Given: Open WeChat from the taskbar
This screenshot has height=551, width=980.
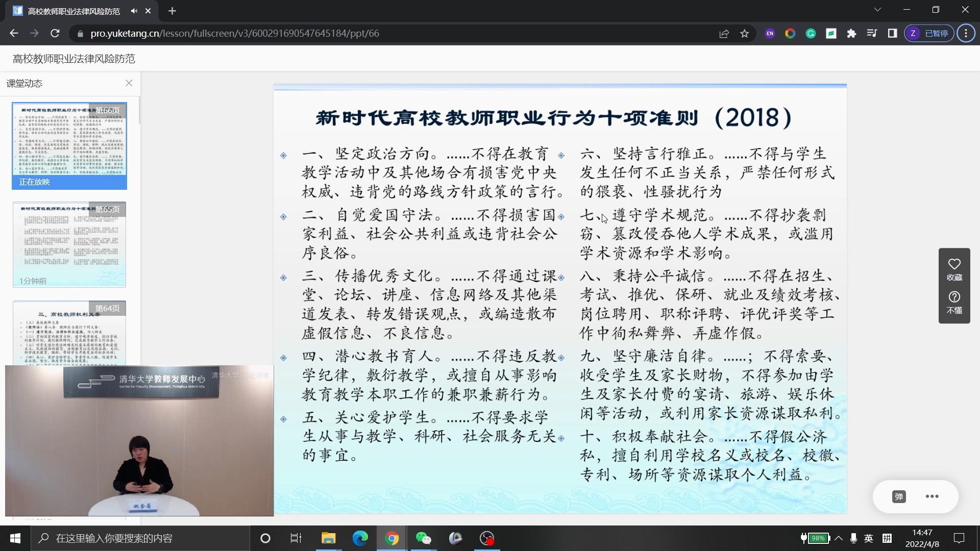Looking at the screenshot, I should tap(423, 538).
